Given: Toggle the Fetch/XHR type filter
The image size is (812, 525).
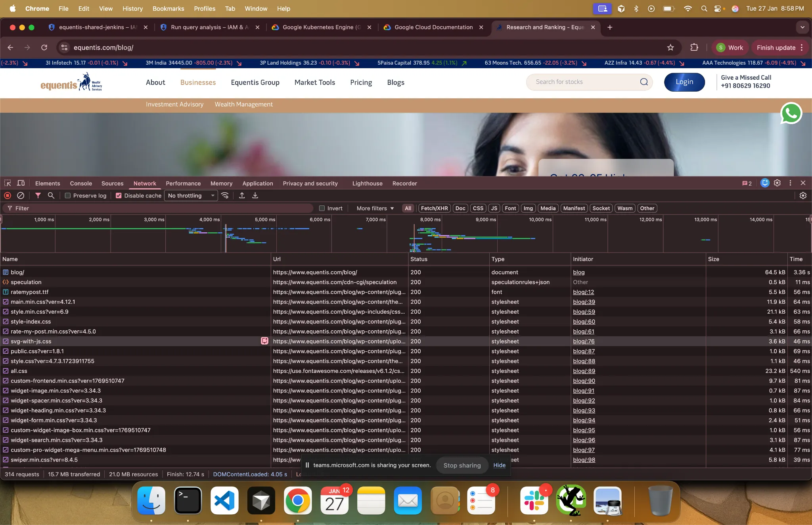Looking at the screenshot, I should coord(434,208).
